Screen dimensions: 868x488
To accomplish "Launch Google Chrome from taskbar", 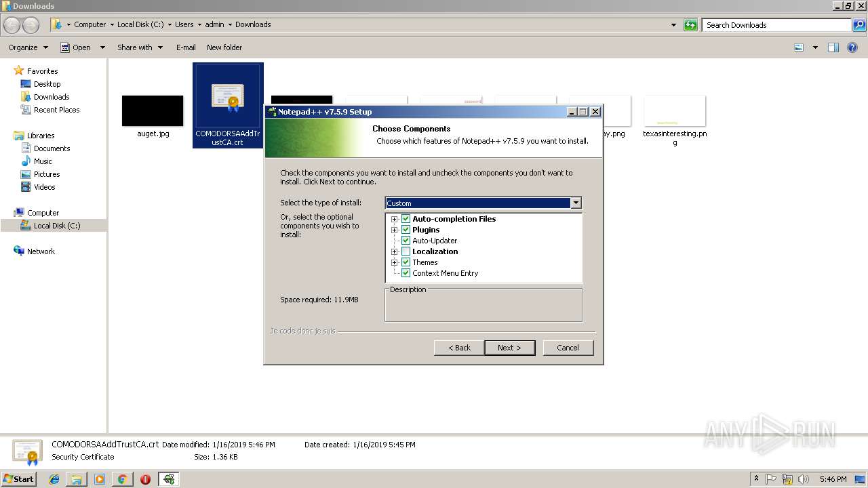I will point(122,479).
